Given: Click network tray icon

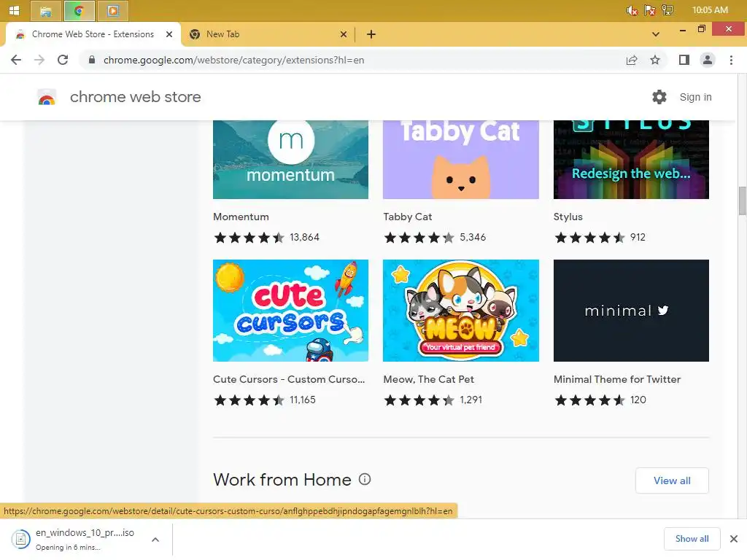Looking at the screenshot, I should [667, 10].
